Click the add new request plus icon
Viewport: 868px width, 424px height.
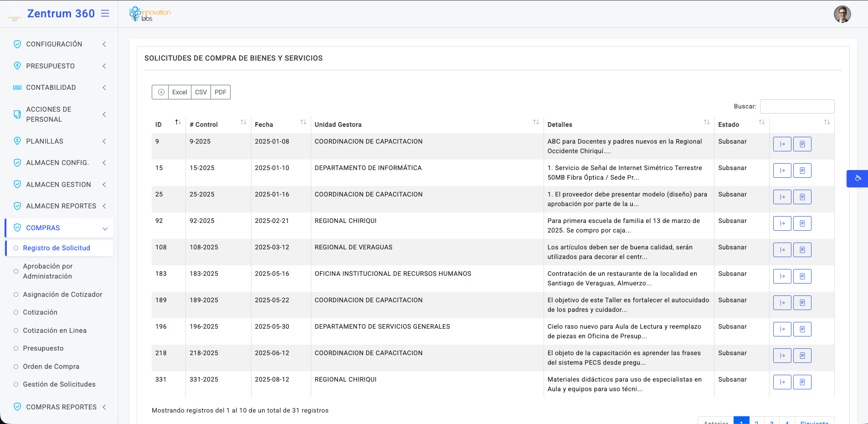coord(160,92)
